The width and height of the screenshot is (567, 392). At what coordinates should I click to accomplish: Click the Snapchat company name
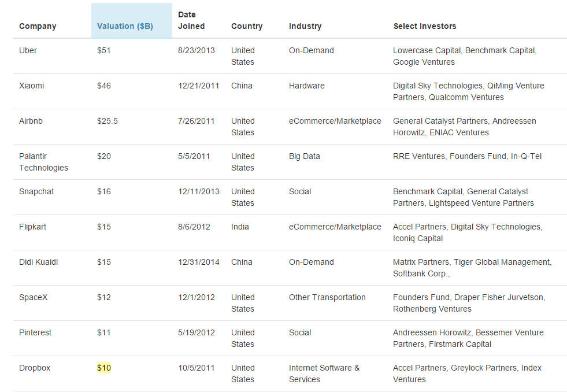point(36,191)
